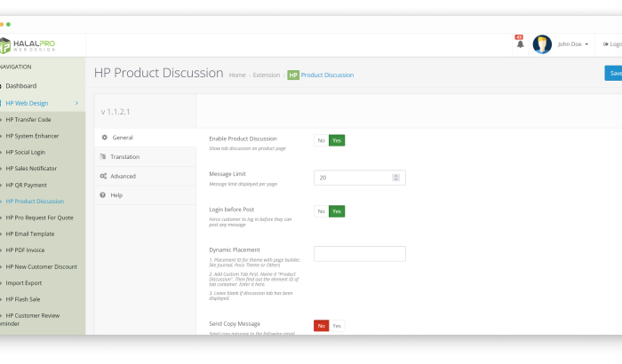The width and height of the screenshot is (622, 364).
Task: Click the question mark Help icon
Action: [103, 194]
